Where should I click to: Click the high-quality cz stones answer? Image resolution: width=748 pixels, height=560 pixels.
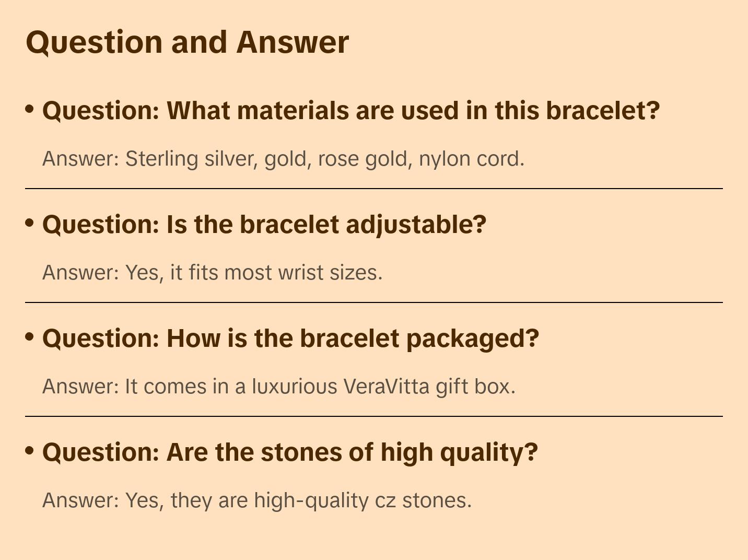click(x=257, y=500)
